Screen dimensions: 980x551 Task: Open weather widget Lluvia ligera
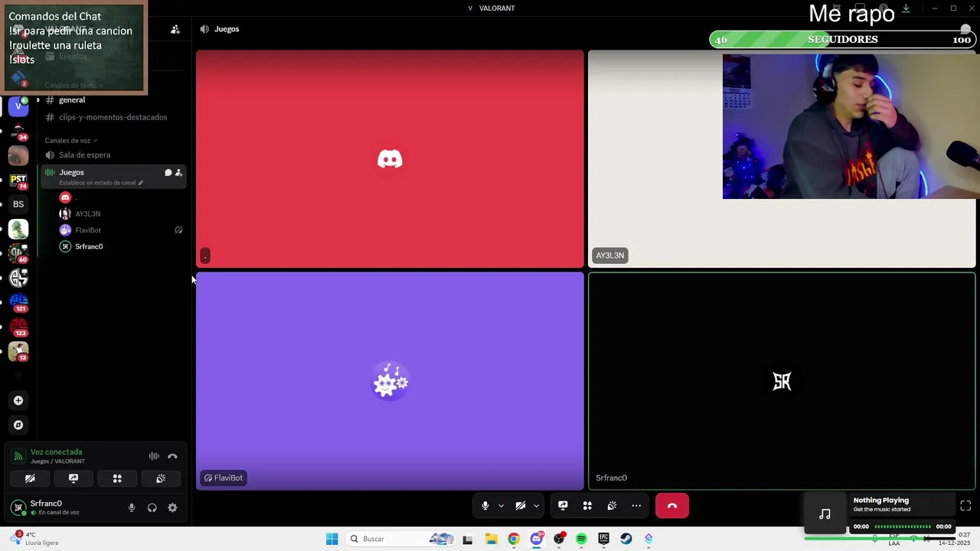click(x=34, y=539)
